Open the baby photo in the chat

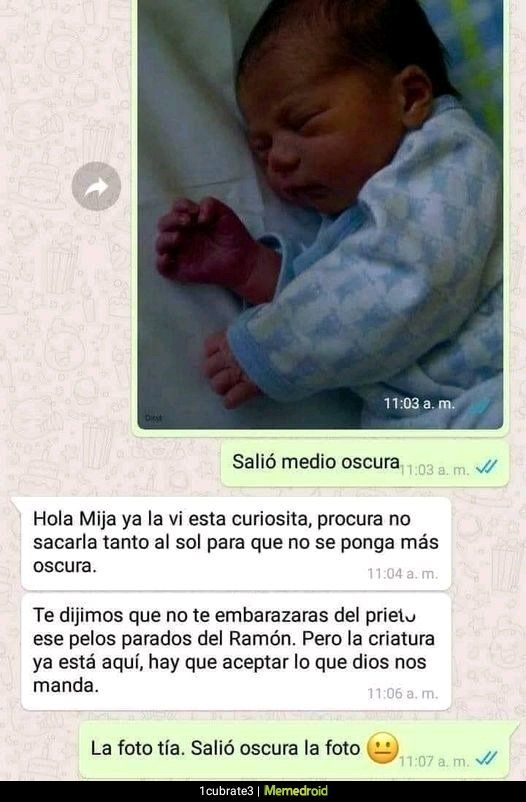coord(320,214)
